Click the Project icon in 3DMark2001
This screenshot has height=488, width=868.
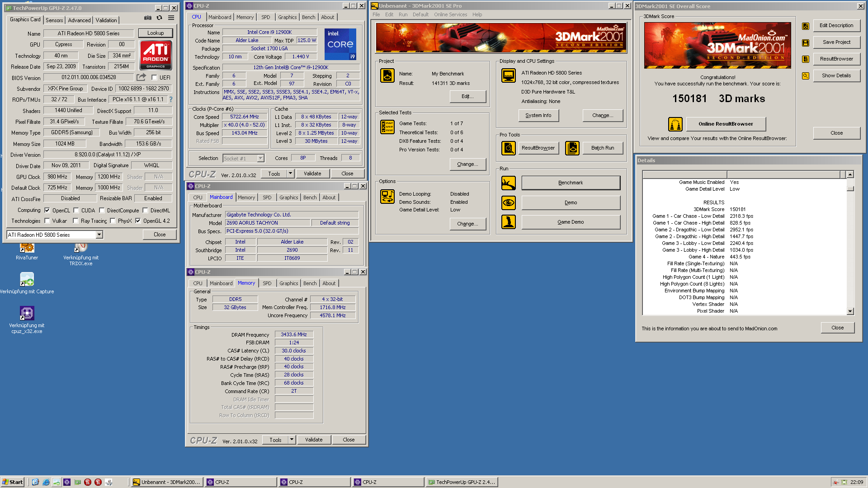[387, 75]
